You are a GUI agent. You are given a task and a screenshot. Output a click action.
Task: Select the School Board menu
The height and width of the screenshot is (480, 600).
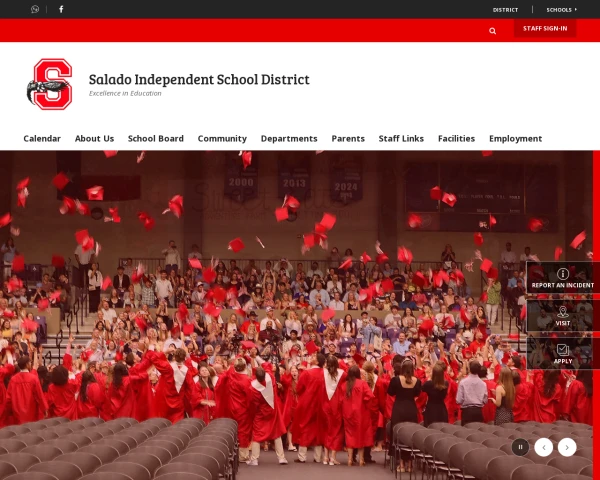point(156,139)
